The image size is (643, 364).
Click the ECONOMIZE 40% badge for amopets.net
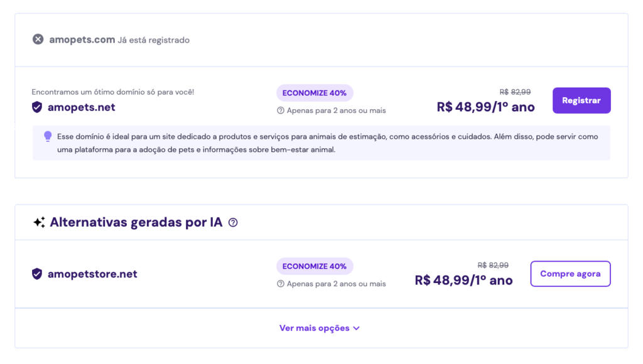point(315,92)
